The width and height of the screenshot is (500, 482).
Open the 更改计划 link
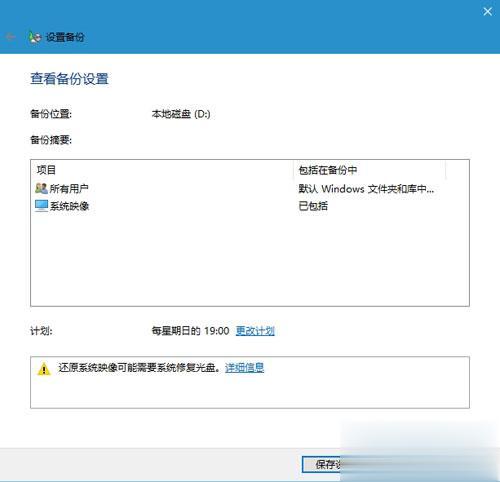pos(255,331)
